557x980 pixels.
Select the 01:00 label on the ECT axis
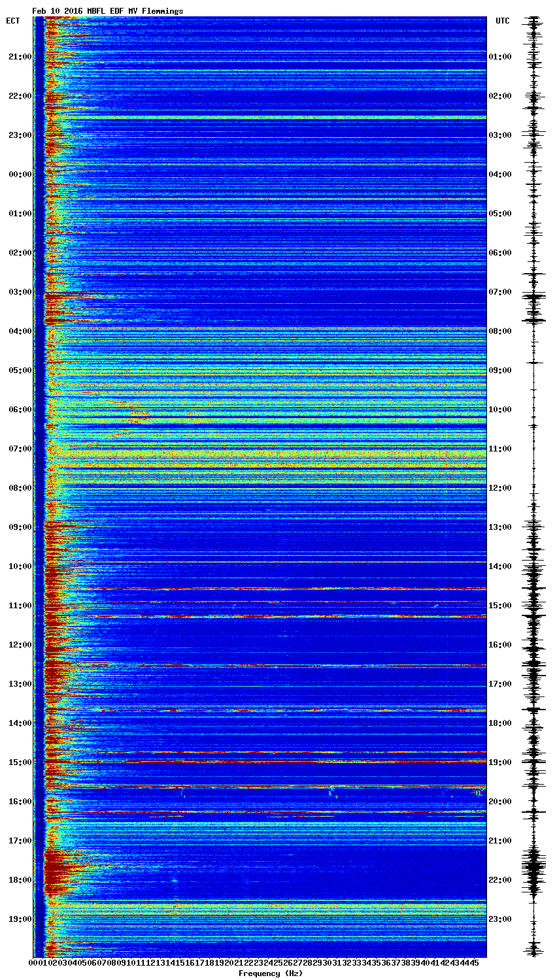tap(20, 214)
